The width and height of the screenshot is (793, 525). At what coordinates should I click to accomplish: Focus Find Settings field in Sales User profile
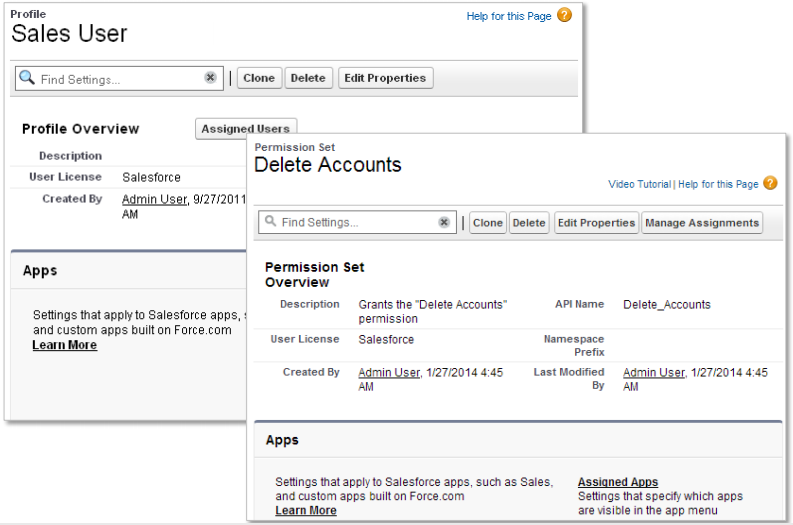coord(118,78)
